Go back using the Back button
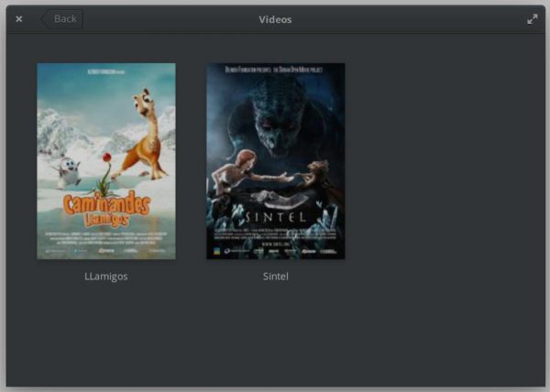Image resolution: width=550 pixels, height=392 pixels. point(62,19)
